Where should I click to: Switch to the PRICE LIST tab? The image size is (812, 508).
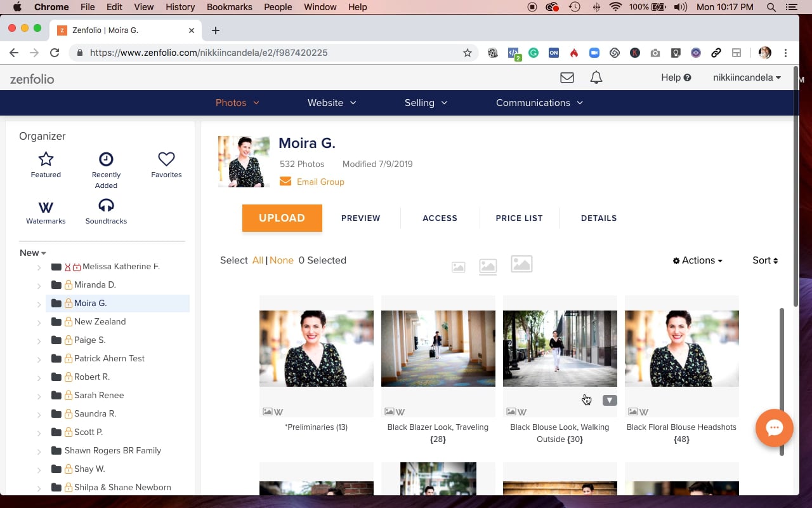[519, 218]
